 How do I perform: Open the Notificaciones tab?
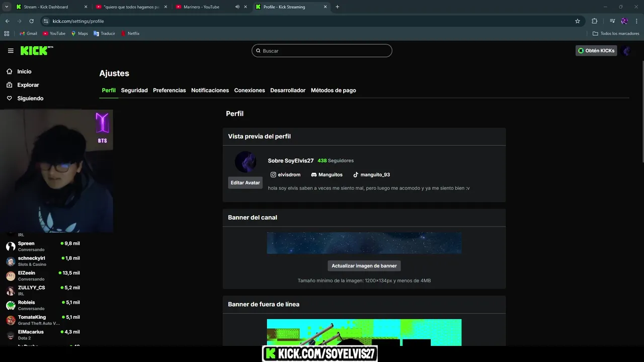(210, 90)
